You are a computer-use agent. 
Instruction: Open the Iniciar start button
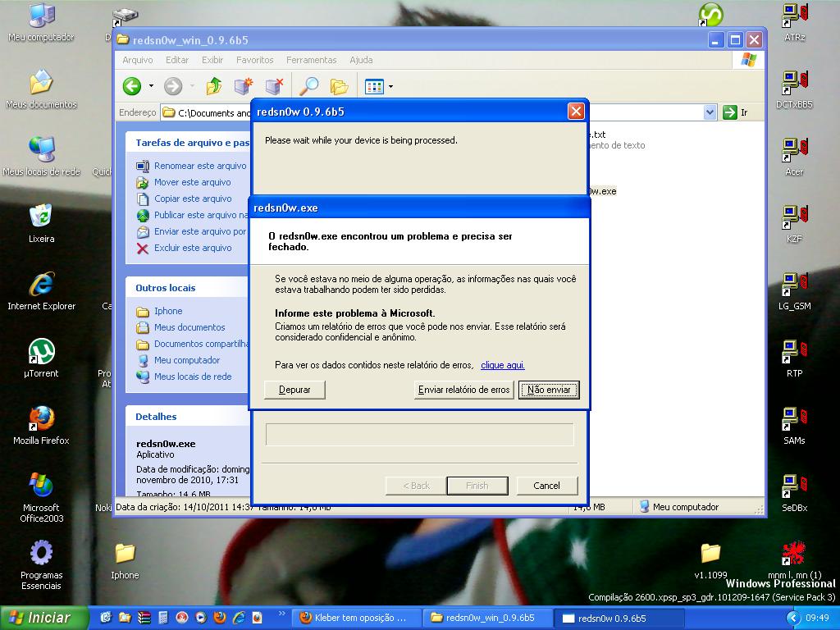point(44,618)
